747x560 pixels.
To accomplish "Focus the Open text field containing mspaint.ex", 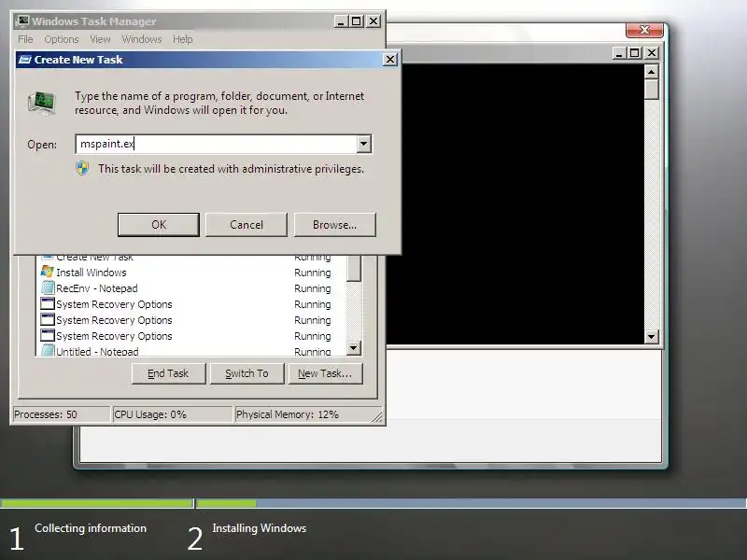I will click(x=217, y=144).
